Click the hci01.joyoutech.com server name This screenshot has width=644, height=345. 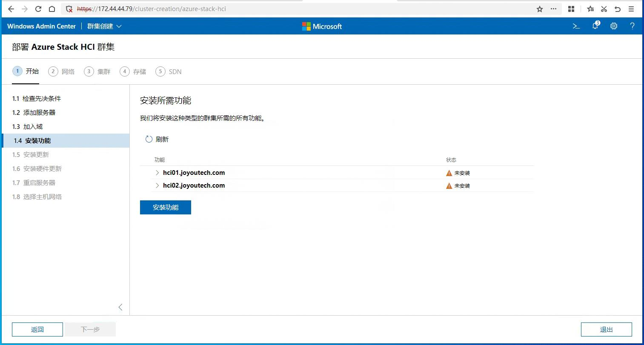tap(194, 173)
